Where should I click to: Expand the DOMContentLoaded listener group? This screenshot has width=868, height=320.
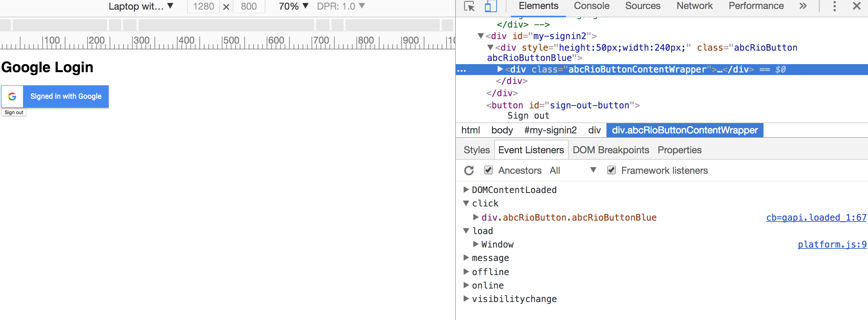pos(466,189)
